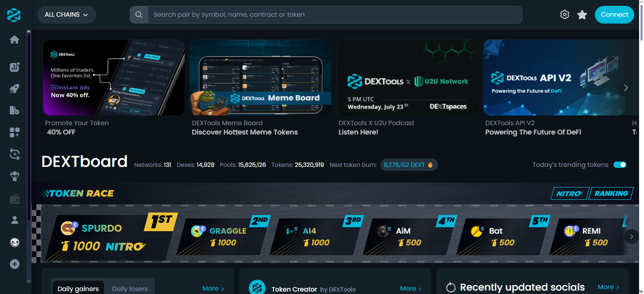The image size is (644, 294).
Task: Click the Connect wallet button
Action: [x=615, y=15]
